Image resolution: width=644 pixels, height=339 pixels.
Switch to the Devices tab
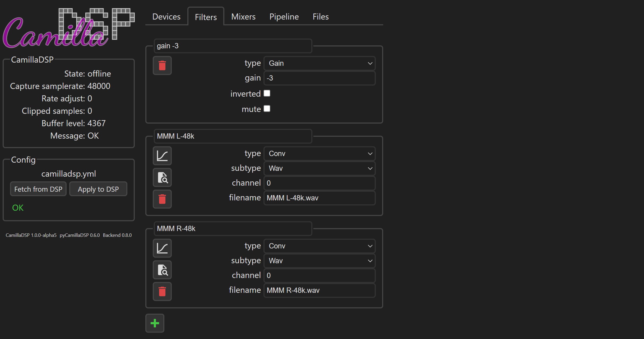[x=166, y=17]
